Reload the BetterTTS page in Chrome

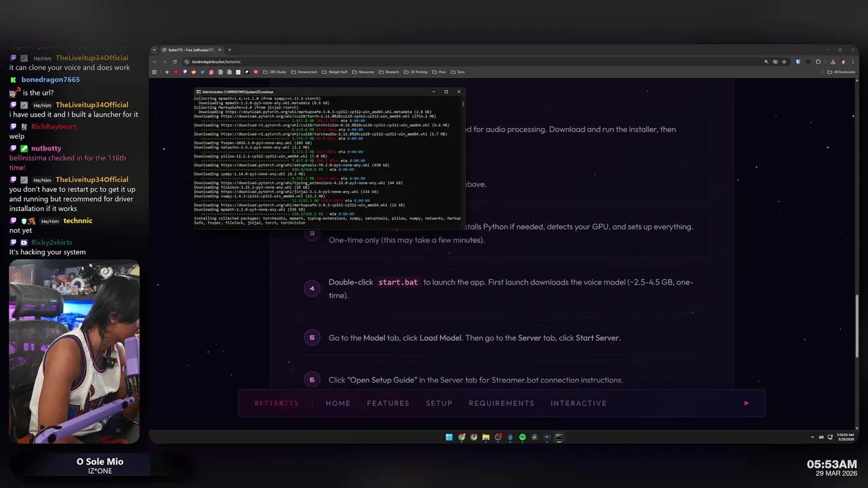click(x=174, y=62)
